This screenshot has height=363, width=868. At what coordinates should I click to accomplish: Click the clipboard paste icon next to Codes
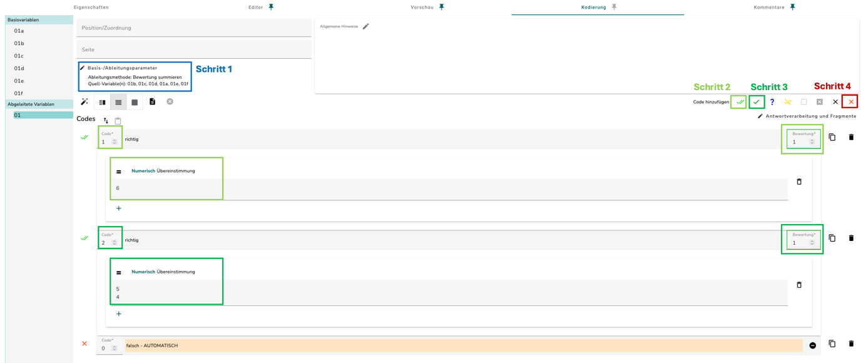(118, 120)
